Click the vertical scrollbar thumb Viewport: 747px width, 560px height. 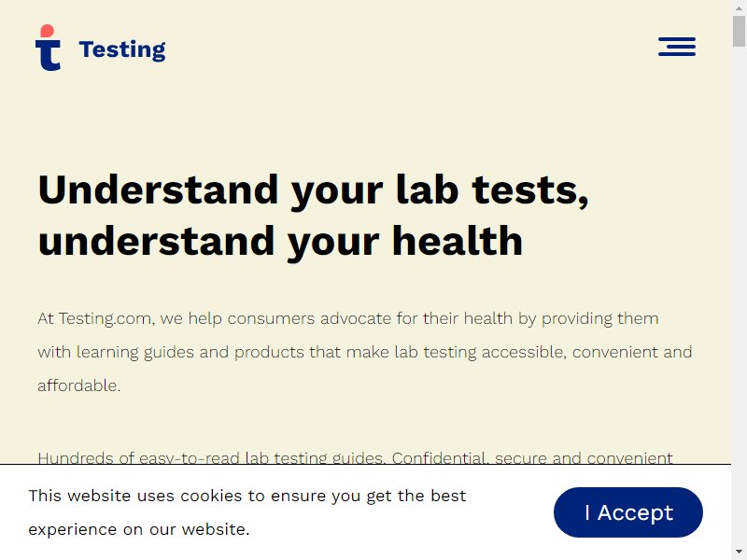pyautogui.click(x=739, y=31)
